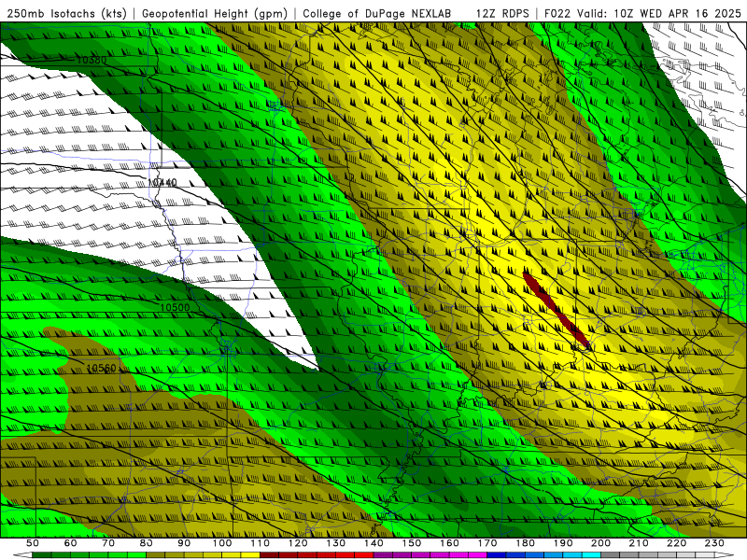Click the 10560 height contour label
Screen dimensions: 747x560
point(101,368)
